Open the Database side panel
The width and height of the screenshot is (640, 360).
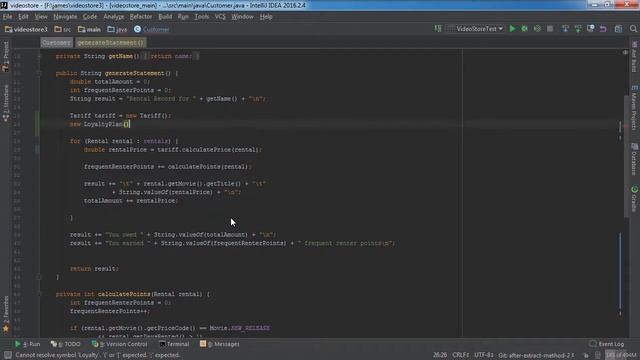click(634, 159)
